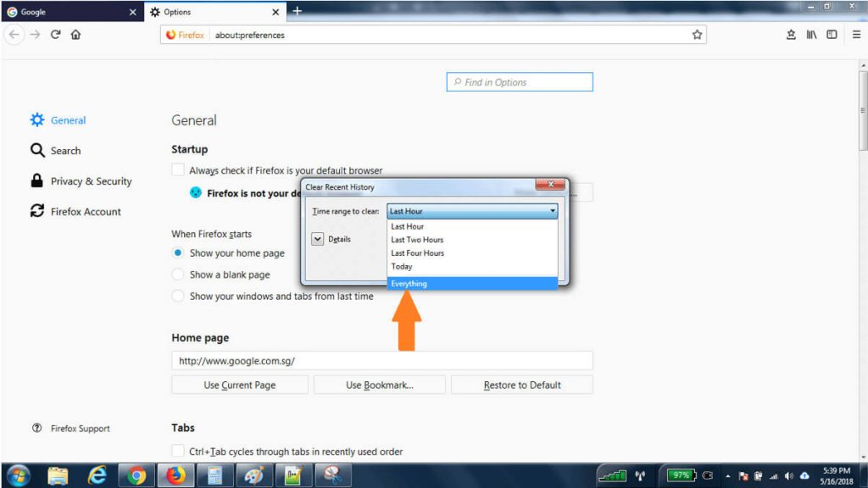Choose Last Four Hours option
This screenshot has height=488, width=868.
pos(472,252)
